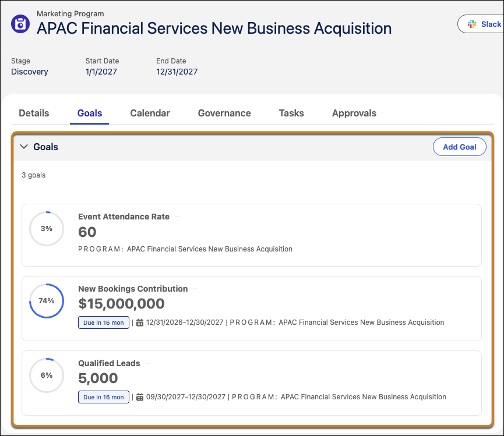This screenshot has height=436, width=504.
Task: Click the 5,000 target value
Action: (98, 378)
